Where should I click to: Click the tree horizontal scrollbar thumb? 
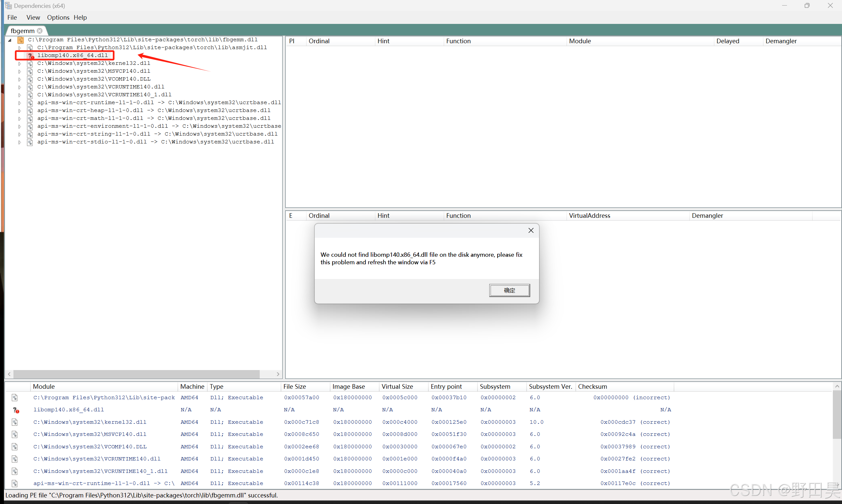(137, 374)
